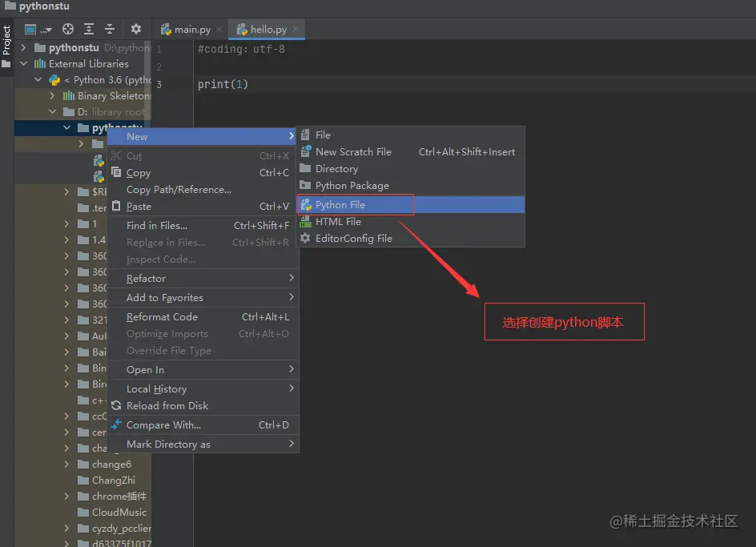
Task: Create a new EditorConfig File
Action: point(410,239)
